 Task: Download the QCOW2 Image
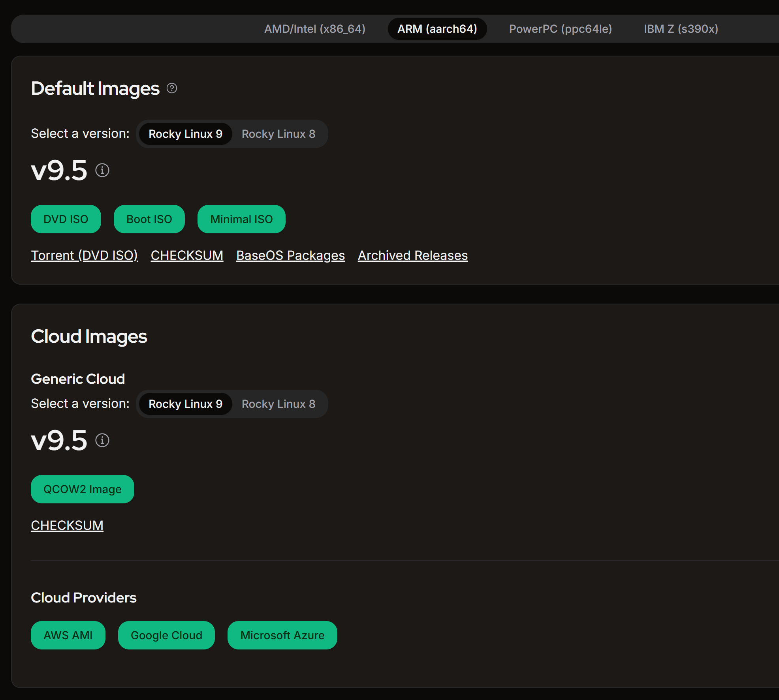82,489
